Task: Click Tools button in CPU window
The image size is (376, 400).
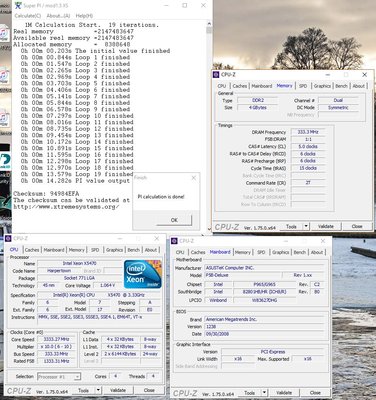Action: (83, 390)
